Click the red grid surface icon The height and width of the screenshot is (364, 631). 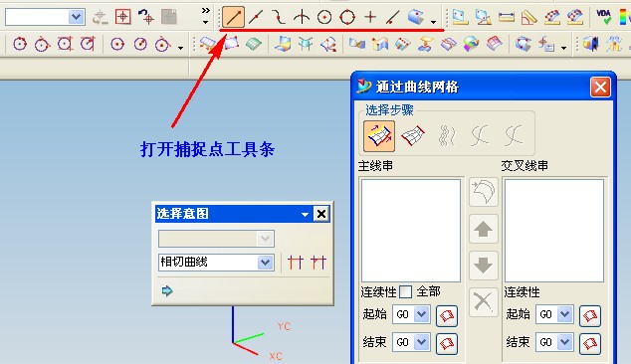pos(495,44)
